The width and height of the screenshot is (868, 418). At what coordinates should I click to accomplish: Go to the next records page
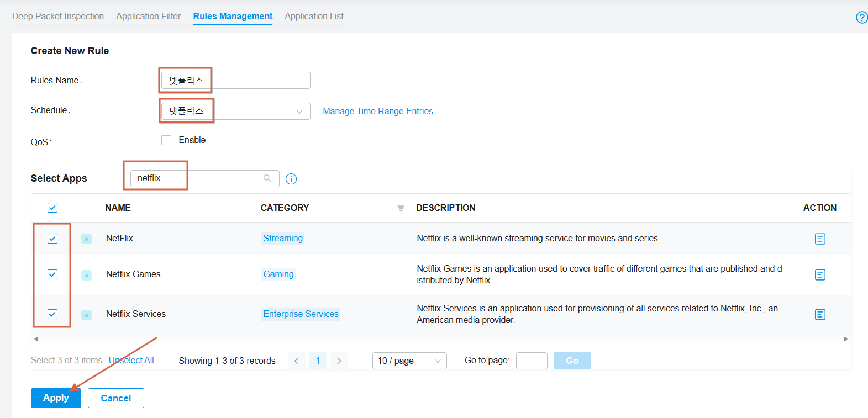[x=339, y=361]
